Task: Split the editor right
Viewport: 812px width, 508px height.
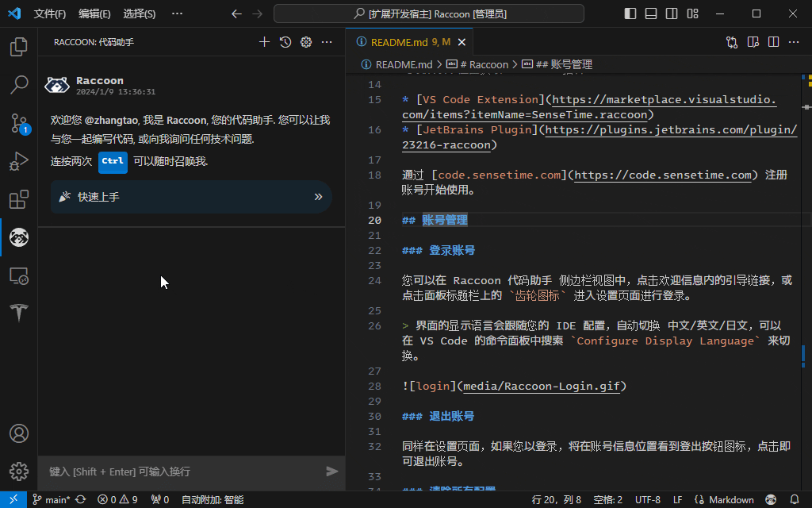Action: 774,42
